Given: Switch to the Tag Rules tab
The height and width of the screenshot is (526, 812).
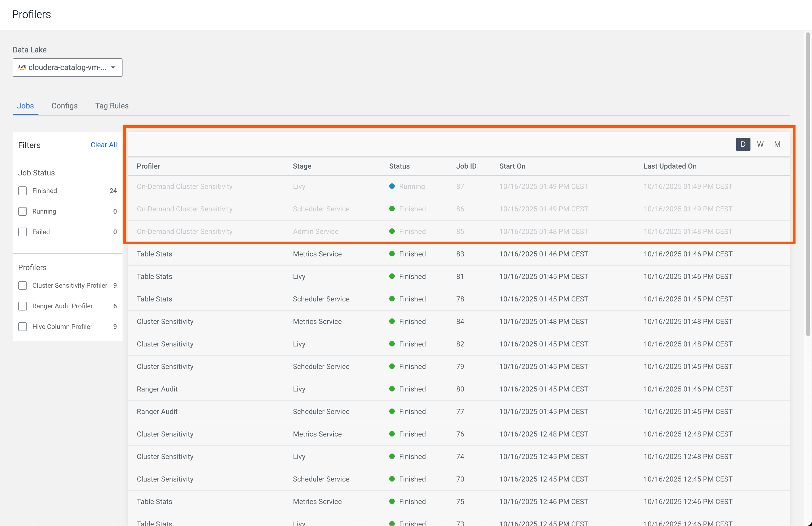Looking at the screenshot, I should click(112, 106).
